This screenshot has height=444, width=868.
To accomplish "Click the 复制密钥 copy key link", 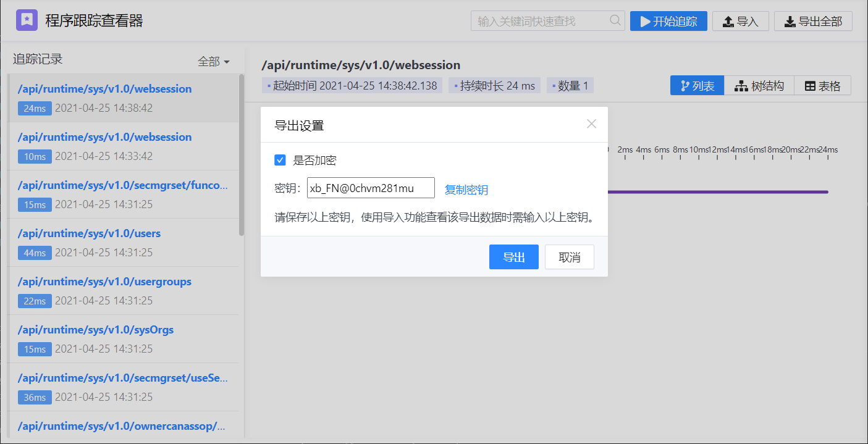I will click(466, 190).
